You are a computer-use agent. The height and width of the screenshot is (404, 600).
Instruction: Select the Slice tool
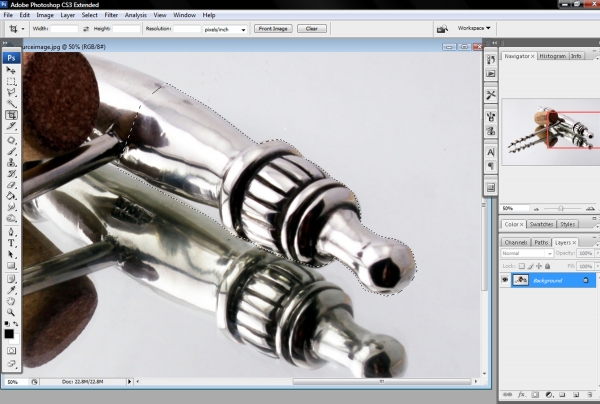coord(11,126)
